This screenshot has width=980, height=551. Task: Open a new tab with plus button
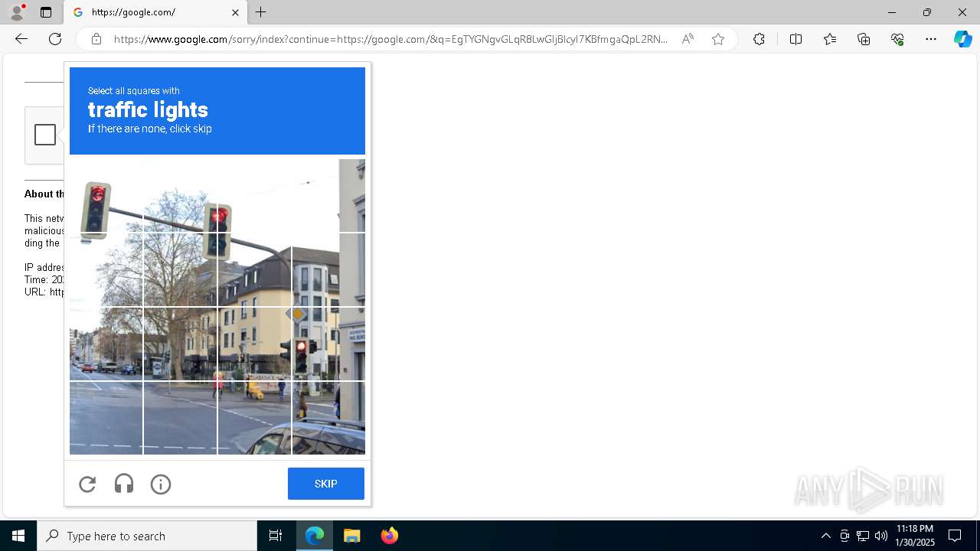(x=261, y=12)
